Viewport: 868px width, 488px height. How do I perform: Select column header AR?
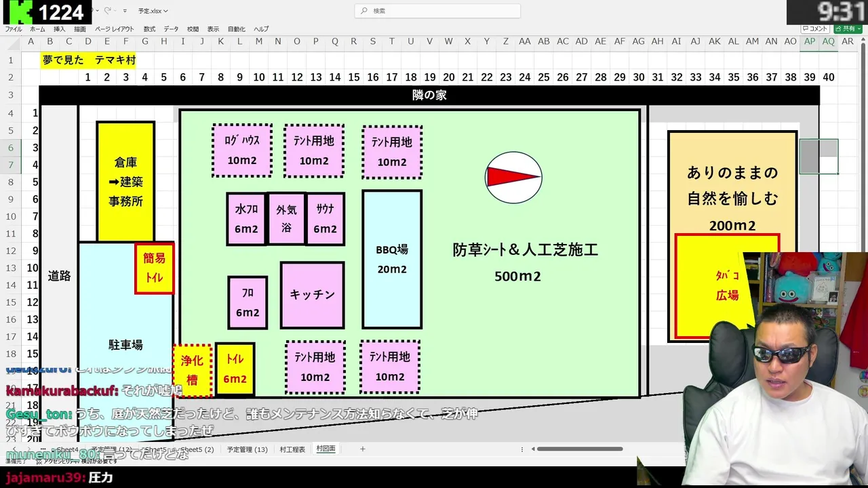[848, 41]
